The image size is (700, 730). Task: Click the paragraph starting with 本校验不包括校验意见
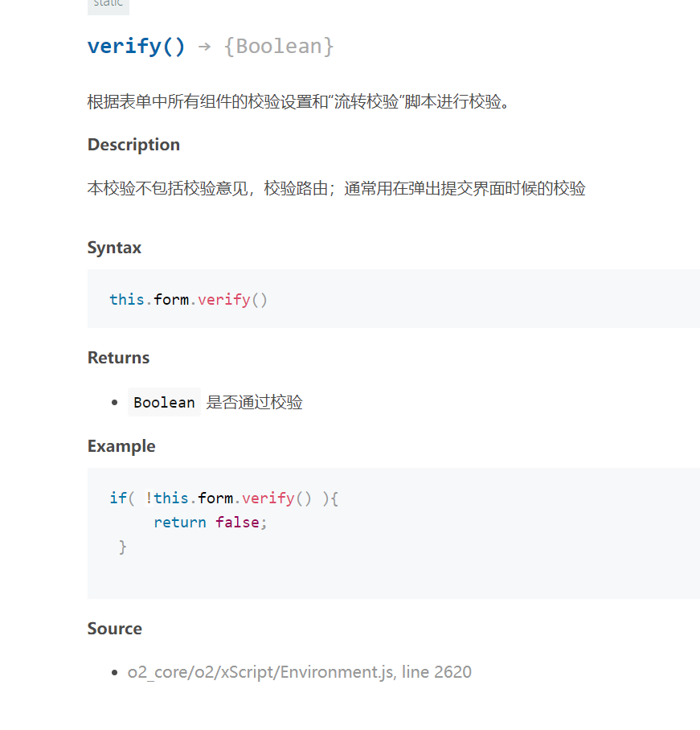pyautogui.click(x=336, y=189)
